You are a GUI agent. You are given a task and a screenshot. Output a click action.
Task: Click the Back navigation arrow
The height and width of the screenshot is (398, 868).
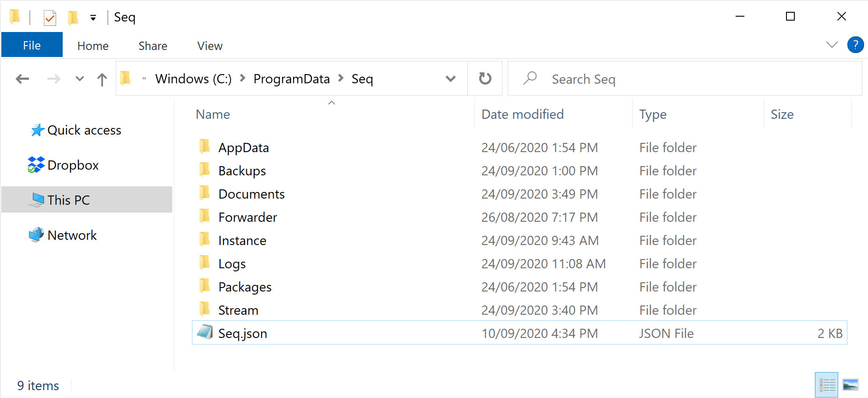tap(22, 79)
